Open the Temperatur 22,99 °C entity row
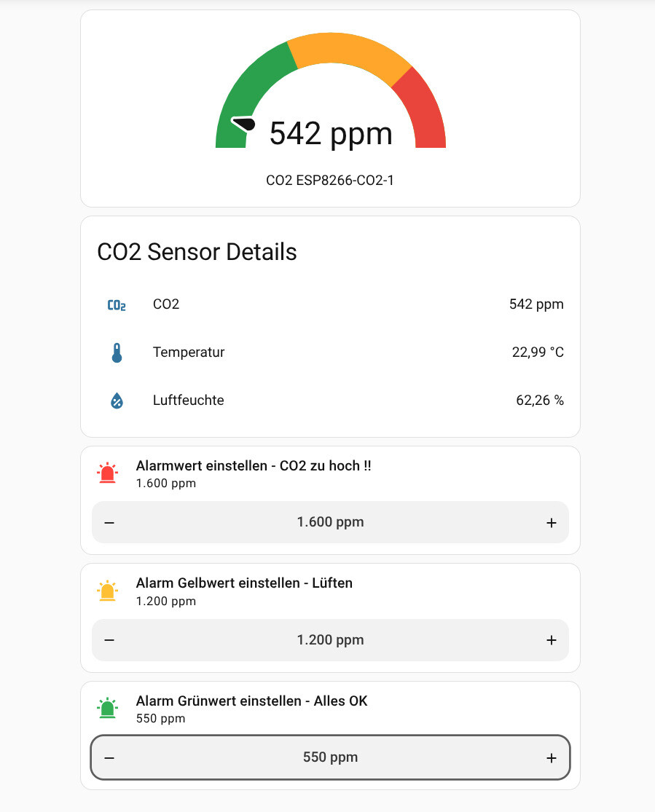 point(330,352)
